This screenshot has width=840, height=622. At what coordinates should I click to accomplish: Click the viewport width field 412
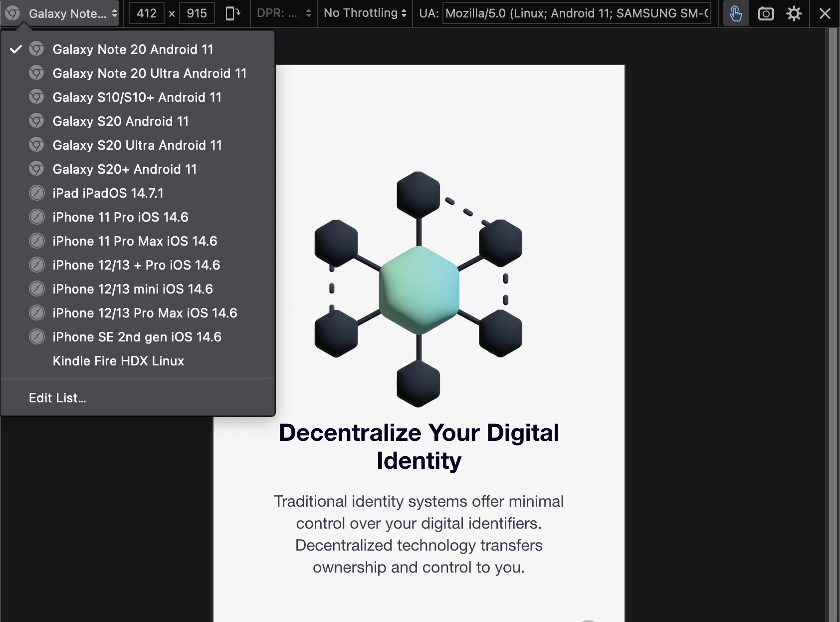[x=147, y=13]
